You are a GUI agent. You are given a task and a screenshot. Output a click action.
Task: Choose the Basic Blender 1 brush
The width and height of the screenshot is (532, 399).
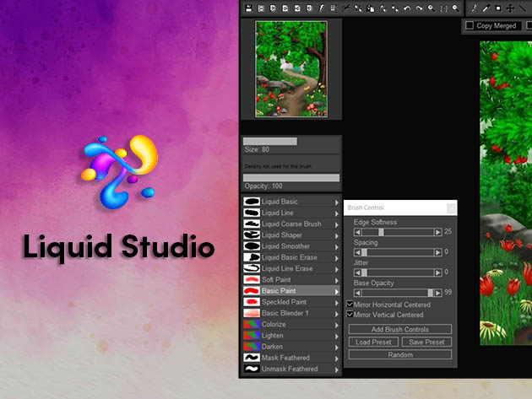tap(291, 313)
